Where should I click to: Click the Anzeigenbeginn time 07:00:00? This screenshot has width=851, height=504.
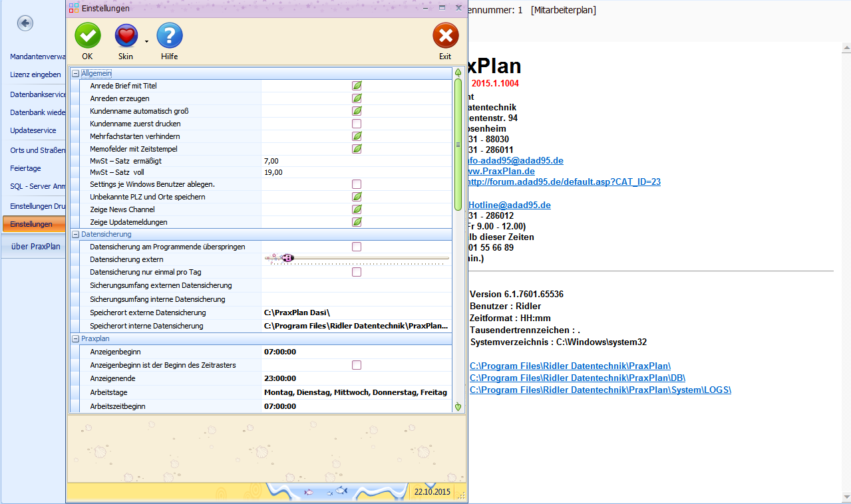(280, 352)
